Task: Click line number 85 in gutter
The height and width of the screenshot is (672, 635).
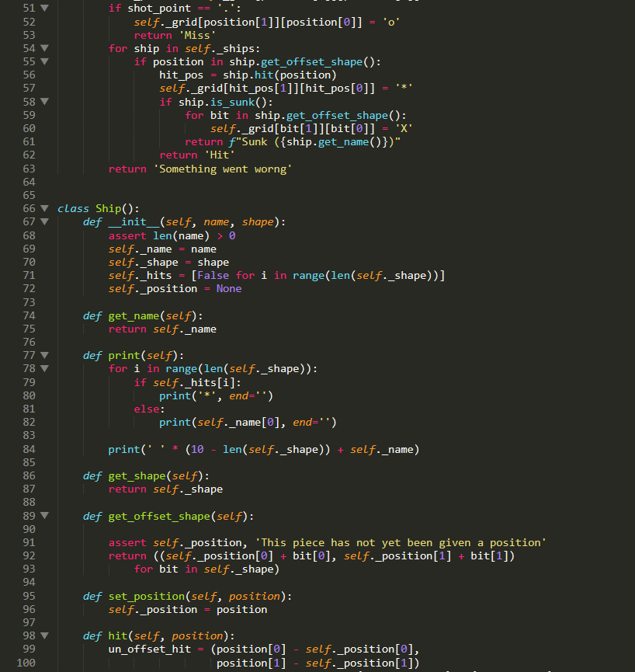Action: [x=29, y=462]
